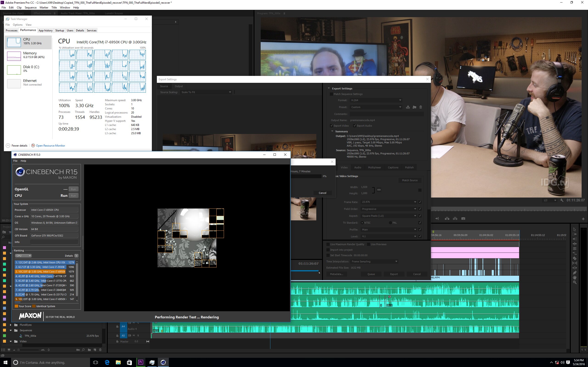Open Resource Monitor link
The height and width of the screenshot is (367, 588).
[x=50, y=146]
